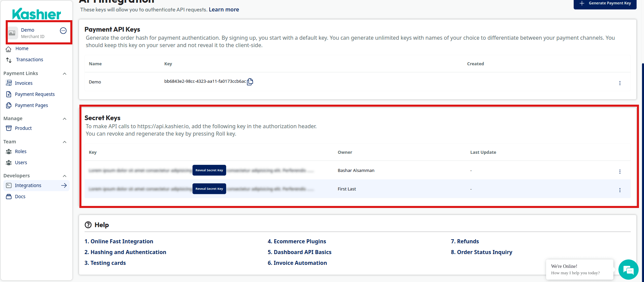Viewport: 644px width, 282px height.
Task: Follow the Learn more link
Action: click(224, 9)
